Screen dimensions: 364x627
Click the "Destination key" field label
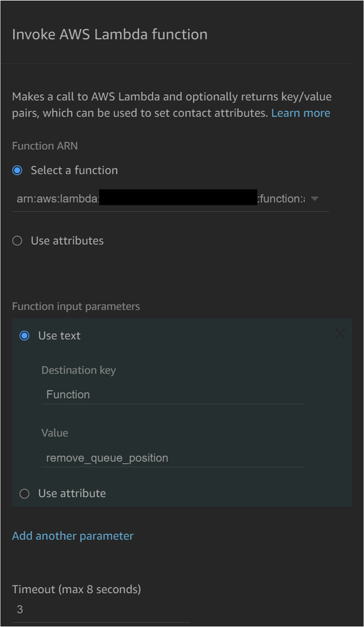(x=78, y=370)
